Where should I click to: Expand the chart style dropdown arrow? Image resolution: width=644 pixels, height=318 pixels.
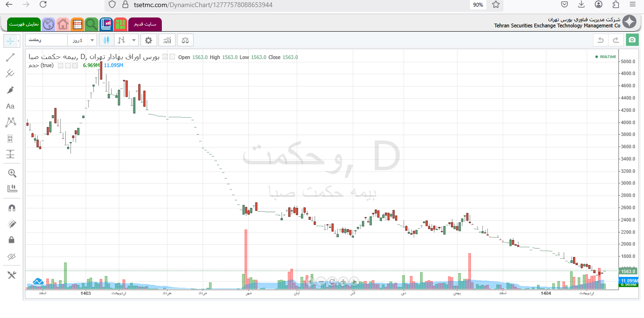[134, 40]
